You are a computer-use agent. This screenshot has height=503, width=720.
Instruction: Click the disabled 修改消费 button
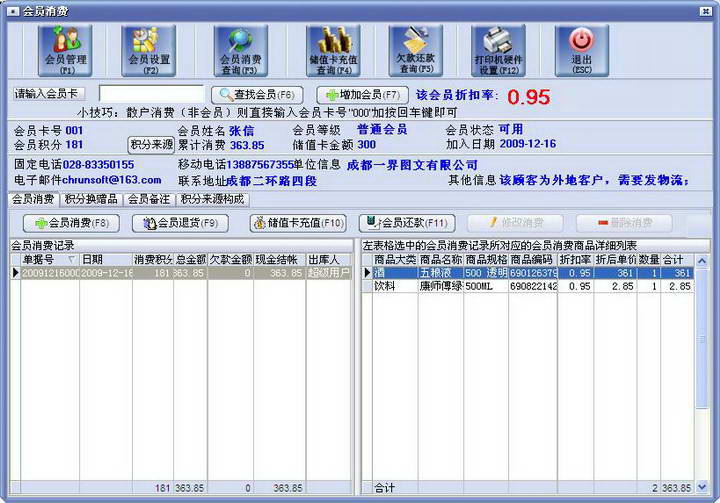(x=516, y=223)
